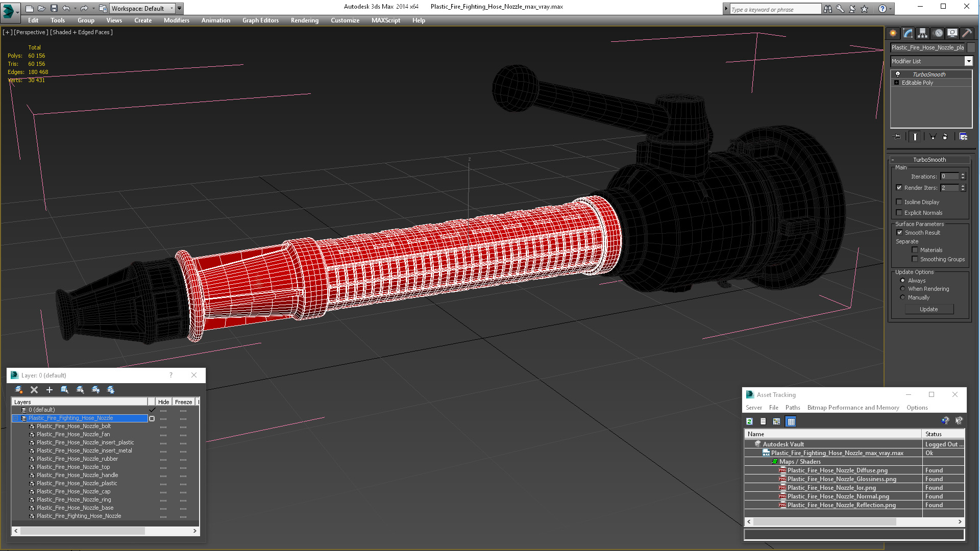This screenshot has height=551, width=980.
Task: Open the Hierarchy command panel tab
Action: [x=922, y=33]
